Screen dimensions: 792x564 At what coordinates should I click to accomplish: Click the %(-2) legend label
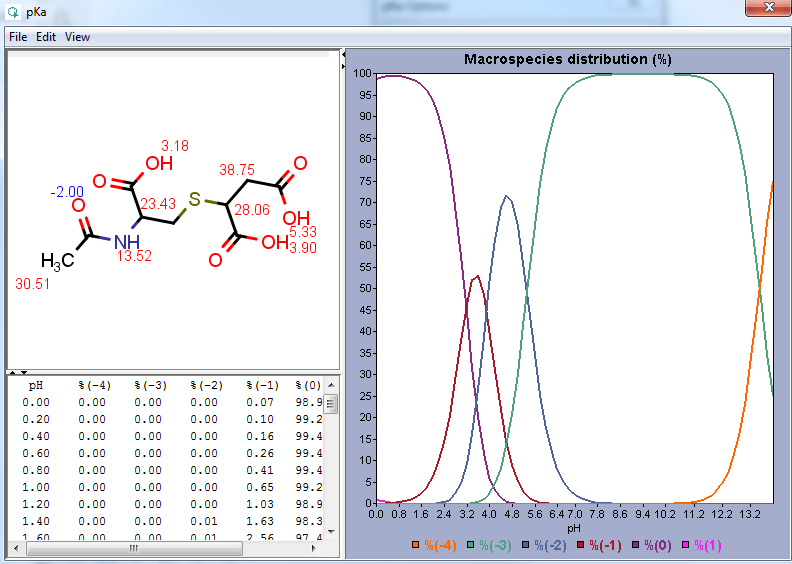[x=551, y=545]
